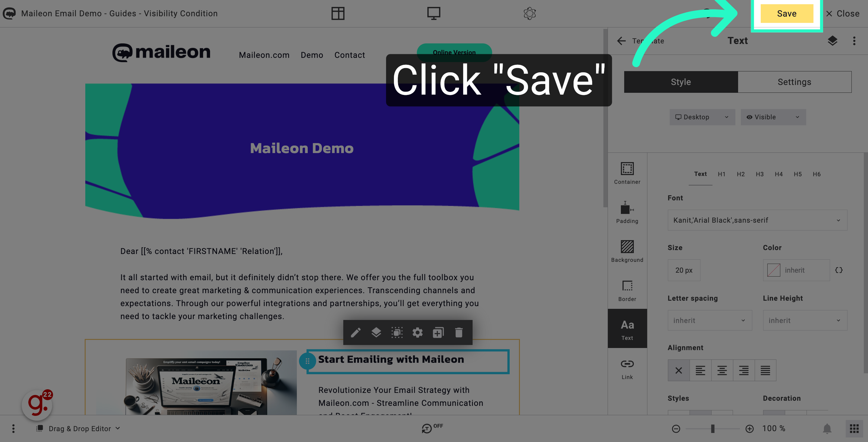The width and height of the screenshot is (868, 442).
Task: Click the atom-shaped icon in top bar
Action: point(529,14)
